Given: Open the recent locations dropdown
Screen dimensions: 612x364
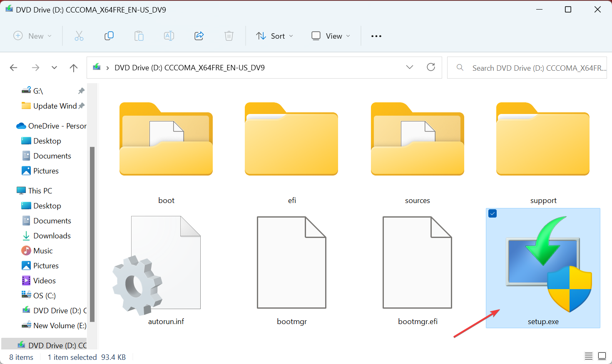Looking at the screenshot, I should 54,68.
